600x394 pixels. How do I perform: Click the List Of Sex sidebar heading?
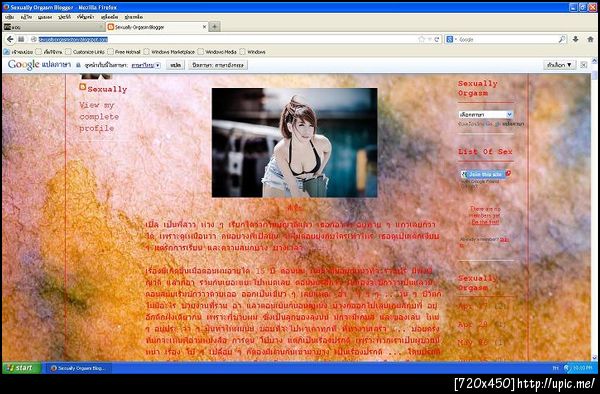tap(485, 152)
